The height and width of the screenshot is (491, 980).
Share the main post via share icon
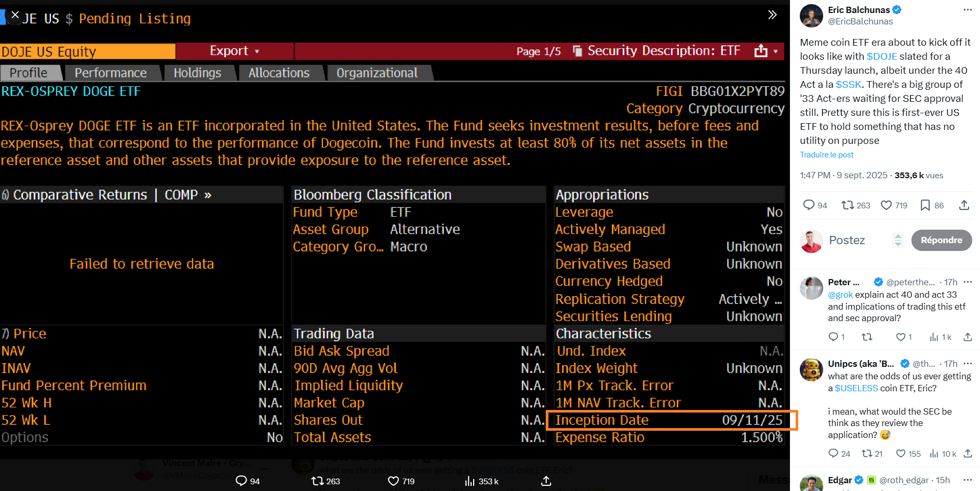tap(964, 205)
